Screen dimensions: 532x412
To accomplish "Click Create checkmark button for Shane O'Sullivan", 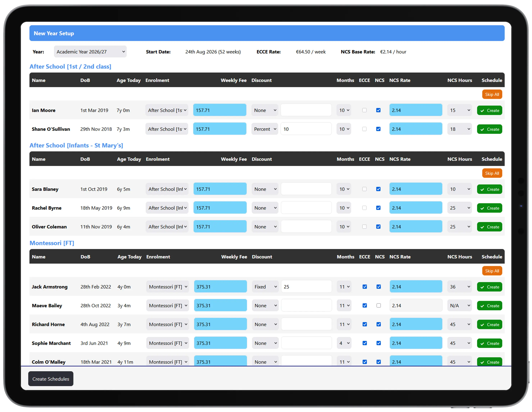I will coord(489,129).
